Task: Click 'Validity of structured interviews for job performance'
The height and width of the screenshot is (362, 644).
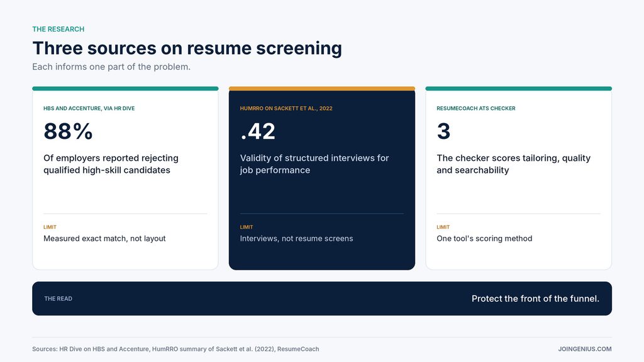Action: click(314, 164)
